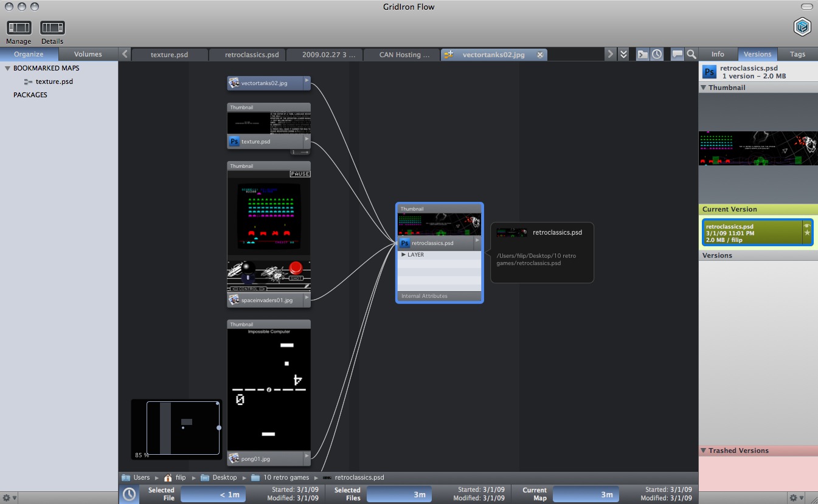Image resolution: width=818 pixels, height=504 pixels.
Task: Click the Manage toolbar icon
Action: (x=19, y=27)
